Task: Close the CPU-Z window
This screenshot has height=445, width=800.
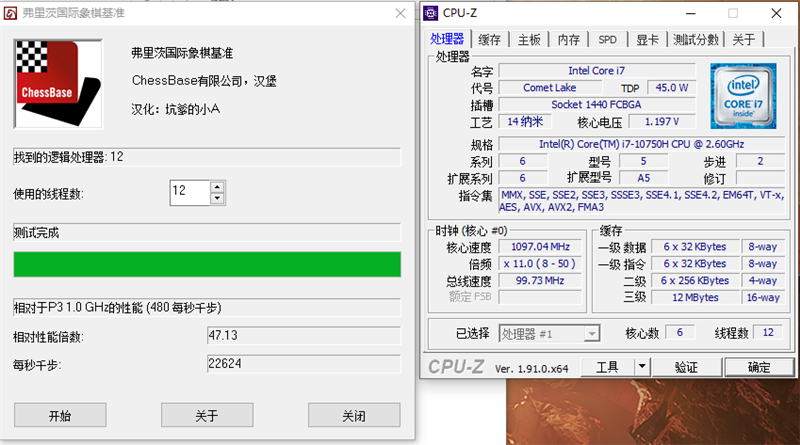Action: pyautogui.click(x=776, y=13)
